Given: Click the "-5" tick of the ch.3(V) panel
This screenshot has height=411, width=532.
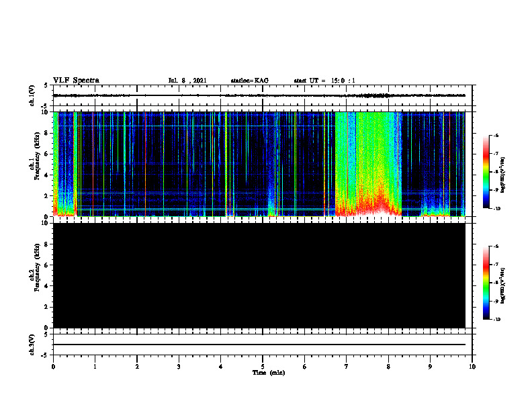Looking at the screenshot, I should 45,355.
